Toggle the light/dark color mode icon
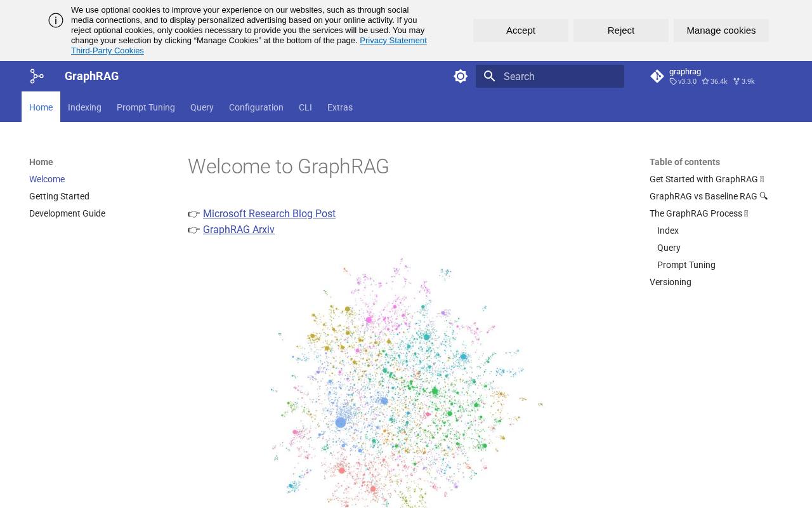This screenshot has width=812, height=508. pos(461,76)
